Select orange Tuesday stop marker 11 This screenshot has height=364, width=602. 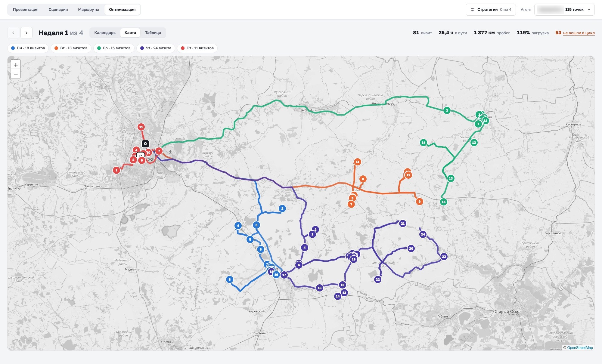[357, 162]
